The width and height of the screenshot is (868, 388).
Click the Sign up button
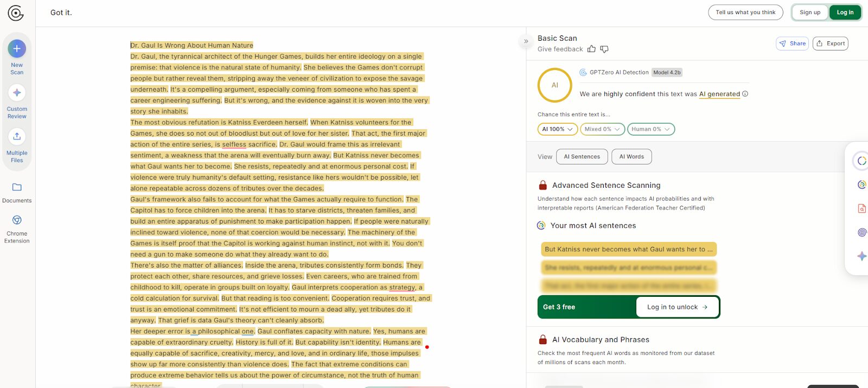click(810, 12)
